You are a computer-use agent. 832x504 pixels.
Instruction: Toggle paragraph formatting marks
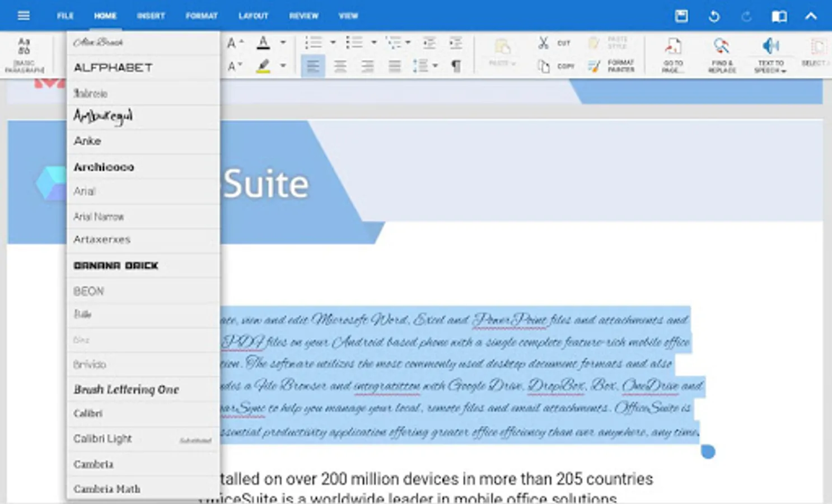456,66
